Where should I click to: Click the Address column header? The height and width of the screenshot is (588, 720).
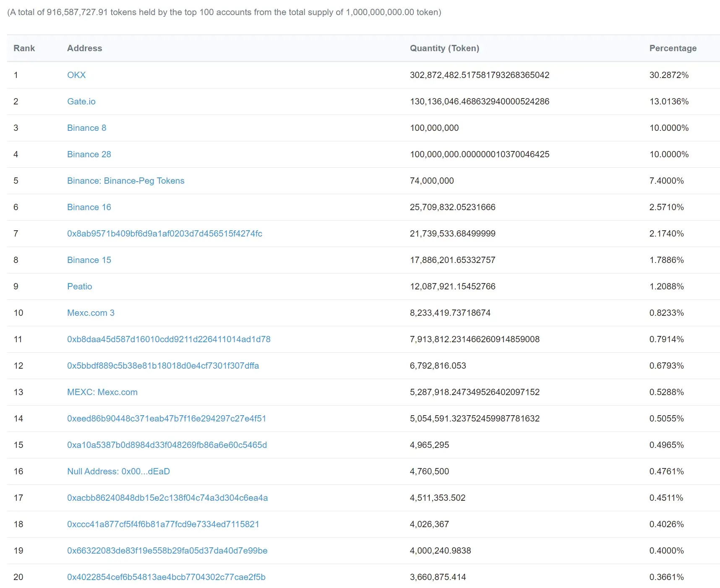[x=85, y=48]
